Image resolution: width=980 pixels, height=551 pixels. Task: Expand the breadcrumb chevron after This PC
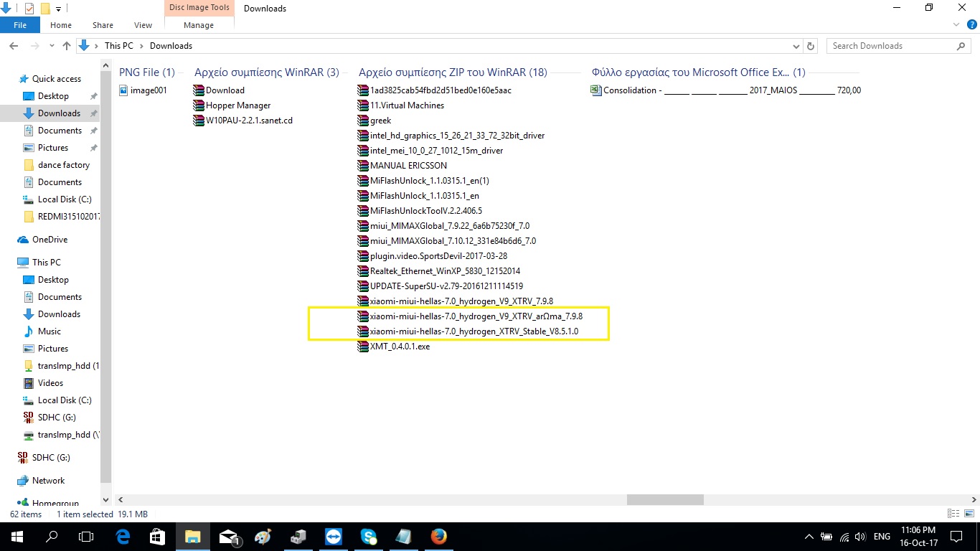(x=141, y=46)
